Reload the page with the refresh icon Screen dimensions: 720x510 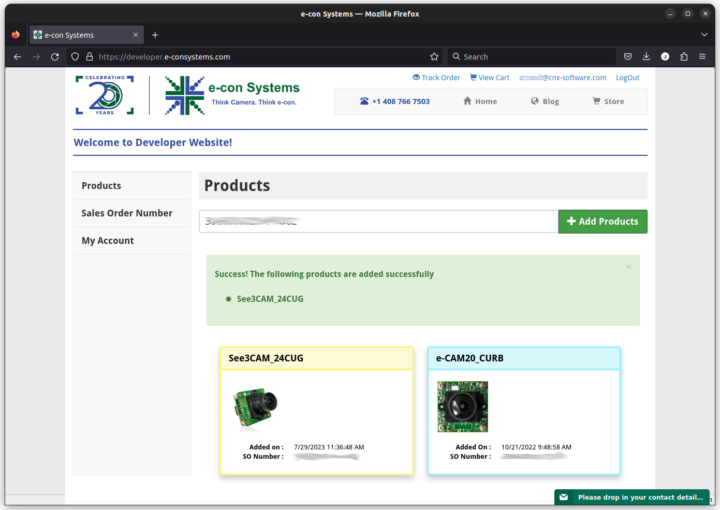click(55, 57)
